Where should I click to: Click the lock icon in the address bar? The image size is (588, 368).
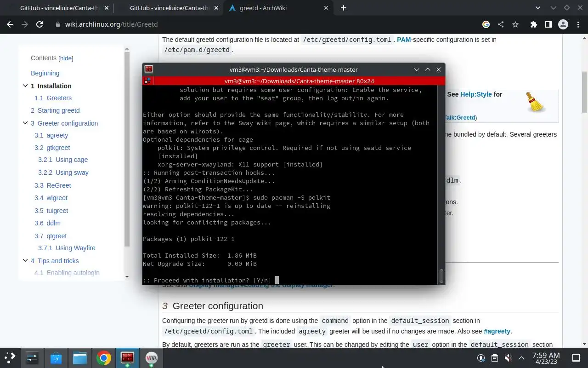pyautogui.click(x=57, y=24)
